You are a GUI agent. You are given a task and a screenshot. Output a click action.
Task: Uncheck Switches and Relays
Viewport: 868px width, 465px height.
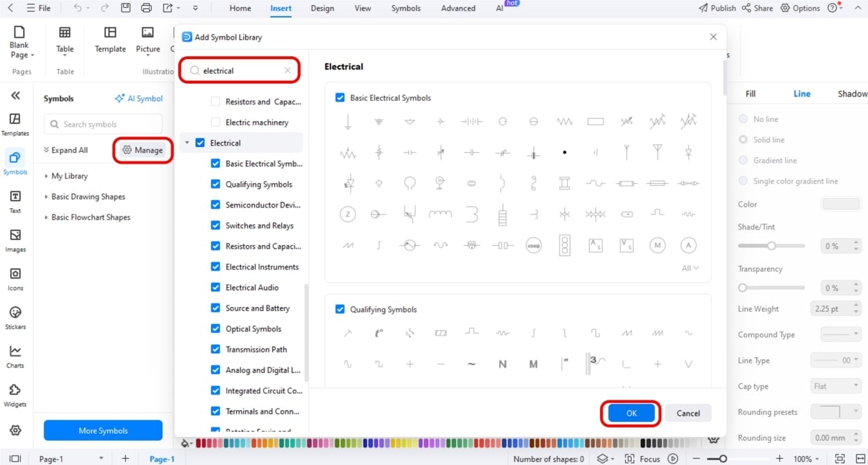coord(216,225)
